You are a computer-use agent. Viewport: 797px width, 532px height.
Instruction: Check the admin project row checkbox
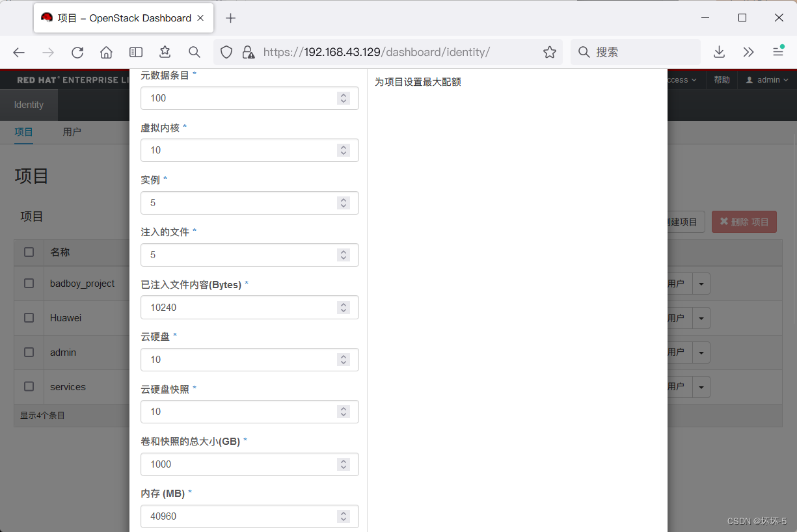pos(29,352)
